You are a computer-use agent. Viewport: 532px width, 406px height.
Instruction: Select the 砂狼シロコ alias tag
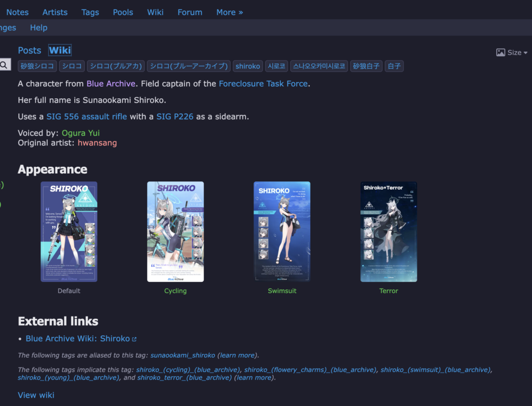pos(37,66)
